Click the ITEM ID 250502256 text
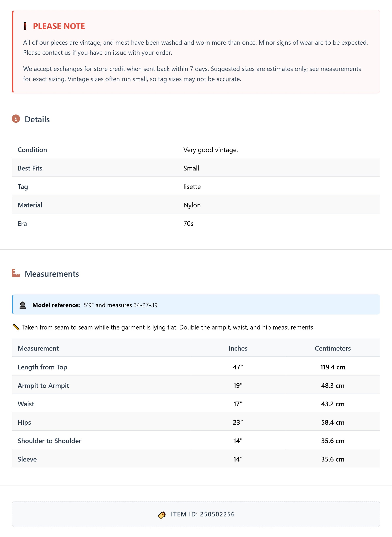Screen dimensions: 392x537 click(x=203, y=514)
